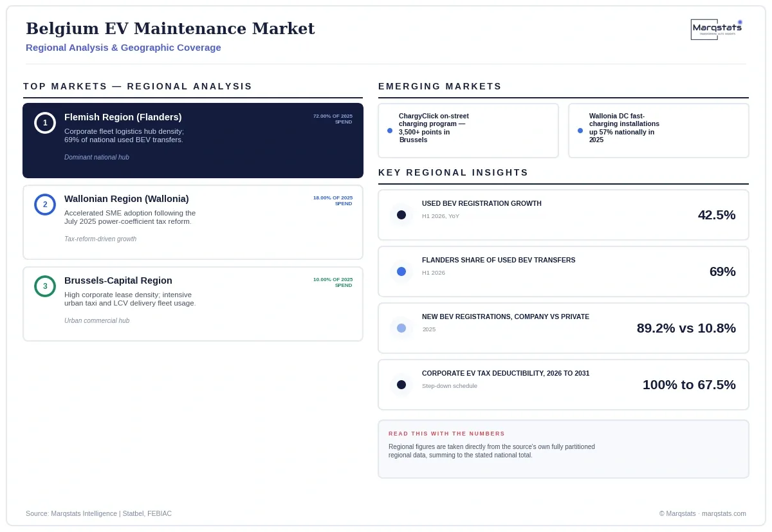
Task: Click the source line citing Statbel, FEBIAC
Action: pos(98,513)
